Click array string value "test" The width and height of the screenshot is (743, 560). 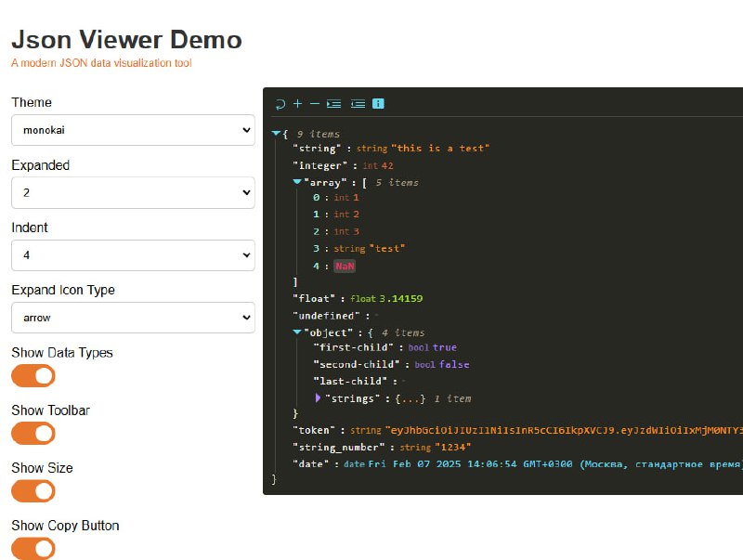tap(387, 248)
